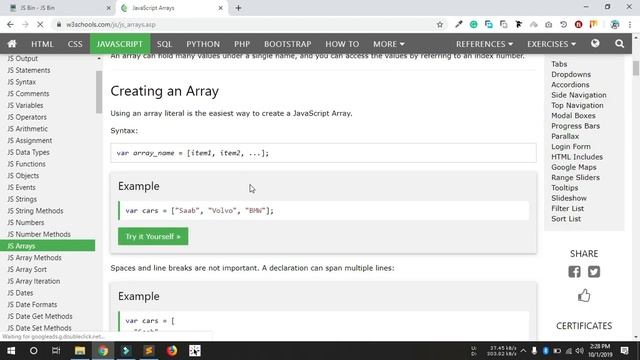Open a new browser tab with plus

(238, 8)
